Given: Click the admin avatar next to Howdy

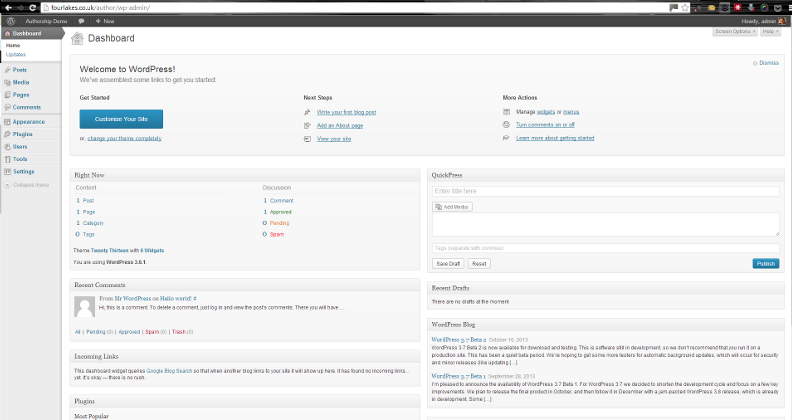Looking at the screenshot, I should click(782, 20).
